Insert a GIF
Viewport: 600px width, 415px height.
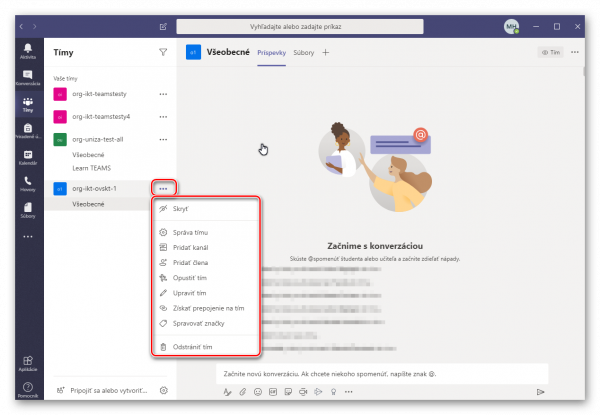(x=273, y=392)
